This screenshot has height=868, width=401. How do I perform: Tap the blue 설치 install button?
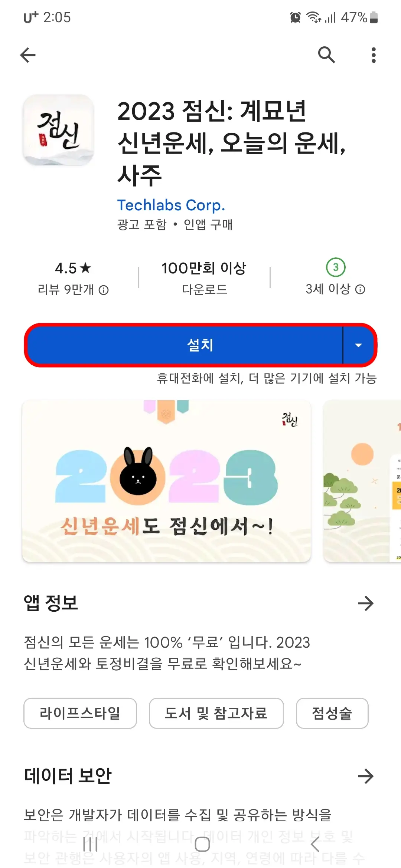(x=186, y=346)
